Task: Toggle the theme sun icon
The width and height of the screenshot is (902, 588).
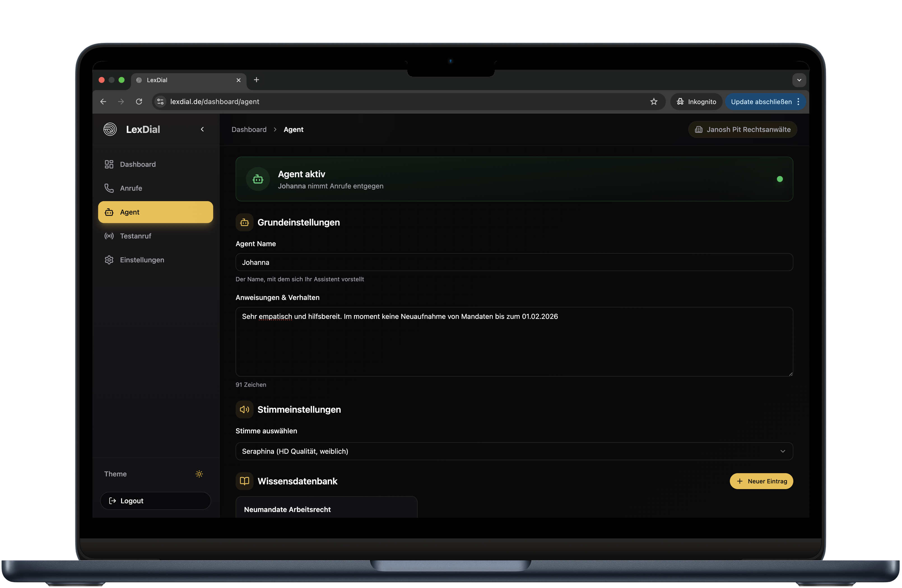Action: [x=199, y=473]
